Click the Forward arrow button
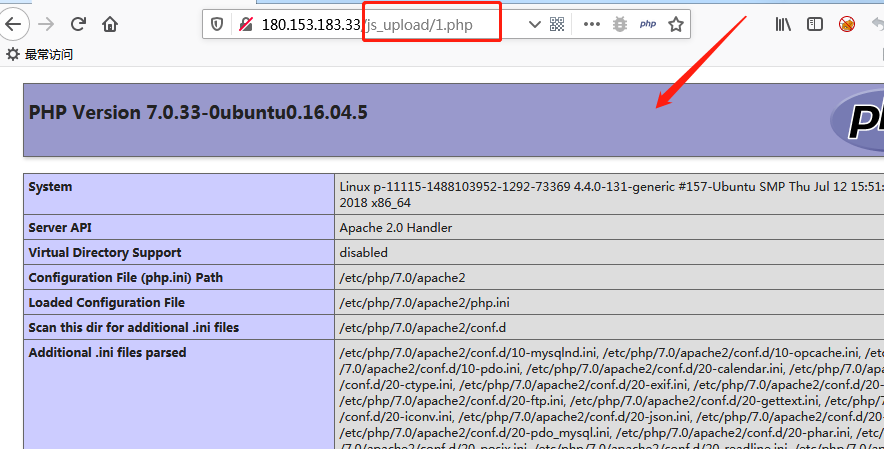This screenshot has width=884, height=449. click(46, 24)
